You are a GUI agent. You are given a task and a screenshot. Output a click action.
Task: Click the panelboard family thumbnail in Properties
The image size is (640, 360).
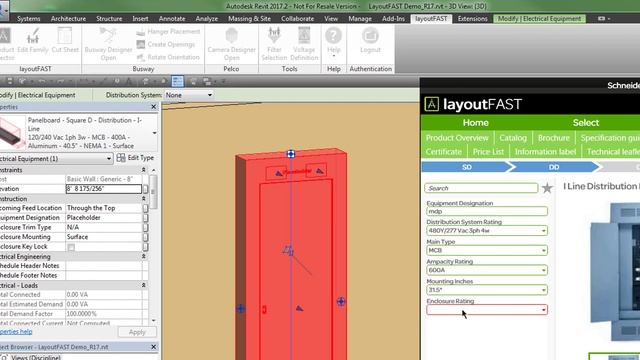tap(12, 133)
